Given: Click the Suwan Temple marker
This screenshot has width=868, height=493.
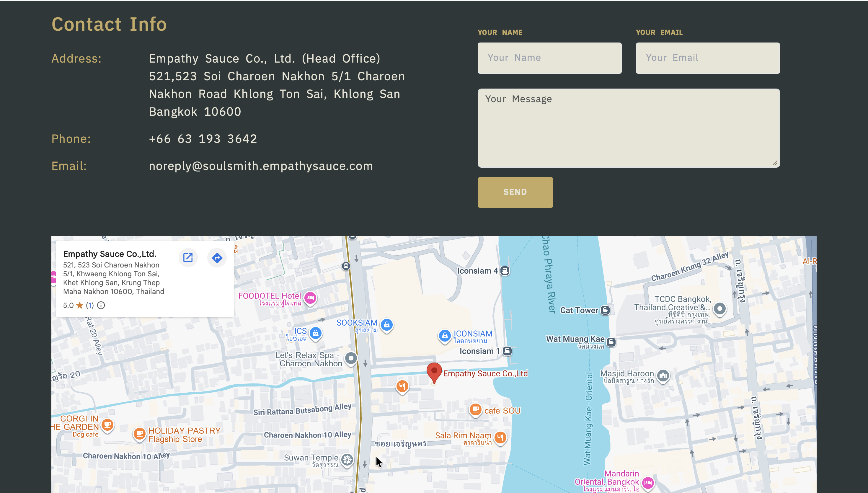Looking at the screenshot, I should point(347,460).
